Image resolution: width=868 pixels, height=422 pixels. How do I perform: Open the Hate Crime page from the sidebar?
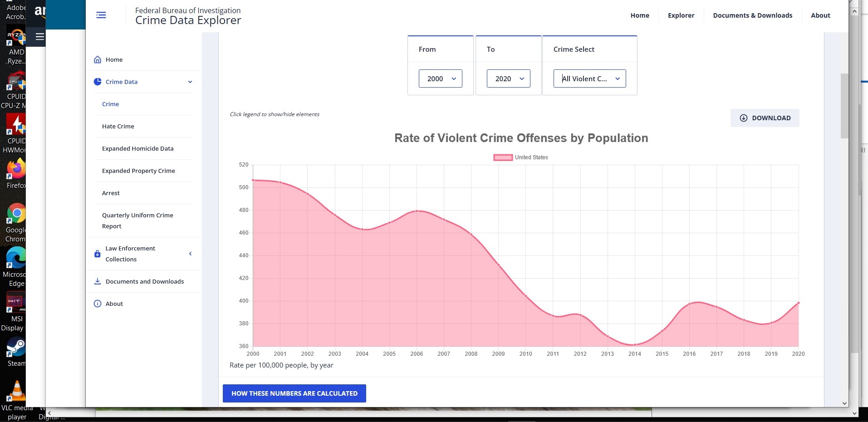tap(118, 126)
